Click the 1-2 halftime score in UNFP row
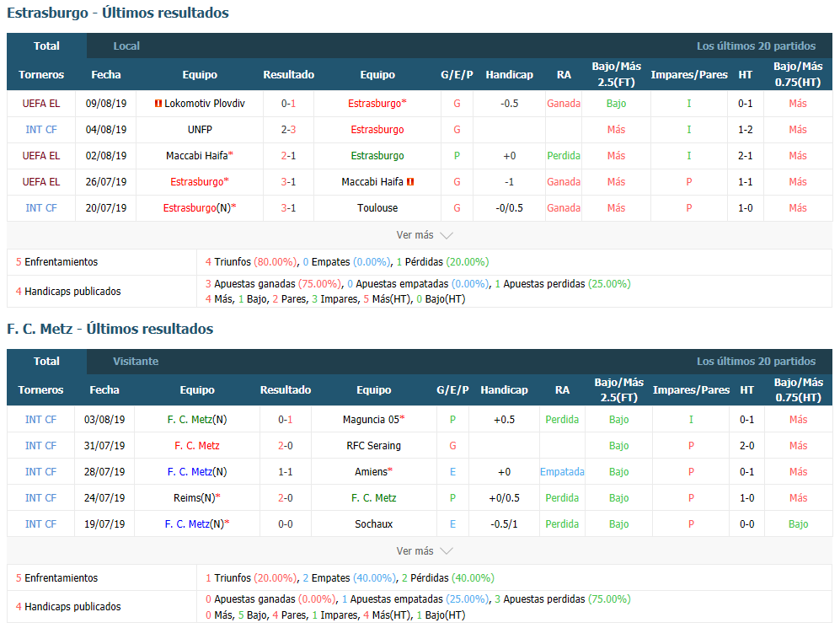 coord(745,130)
